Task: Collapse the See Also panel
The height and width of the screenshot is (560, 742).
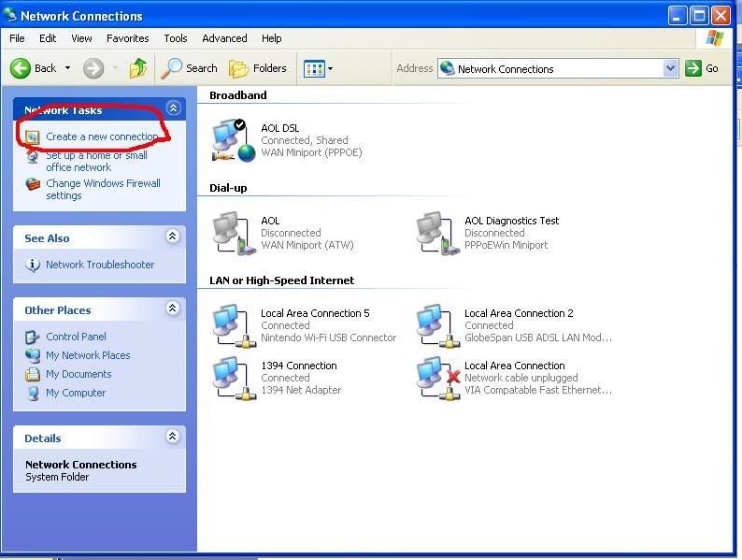Action: [172, 237]
